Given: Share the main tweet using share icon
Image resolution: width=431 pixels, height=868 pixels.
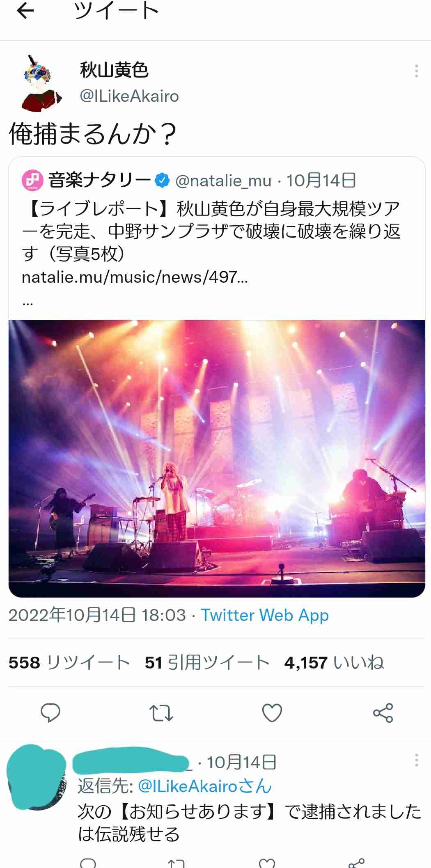Looking at the screenshot, I should (383, 713).
